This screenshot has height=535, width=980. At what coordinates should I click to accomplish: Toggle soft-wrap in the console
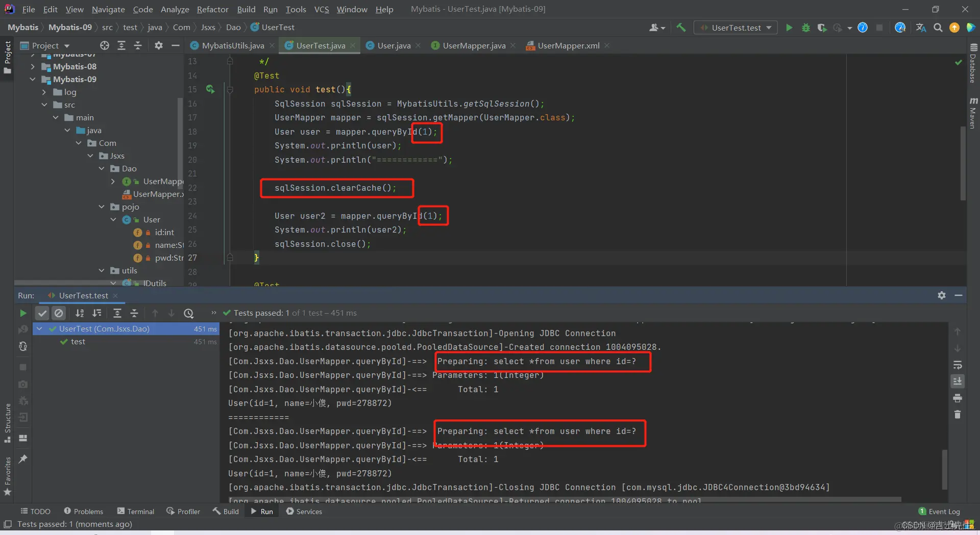[x=958, y=365]
